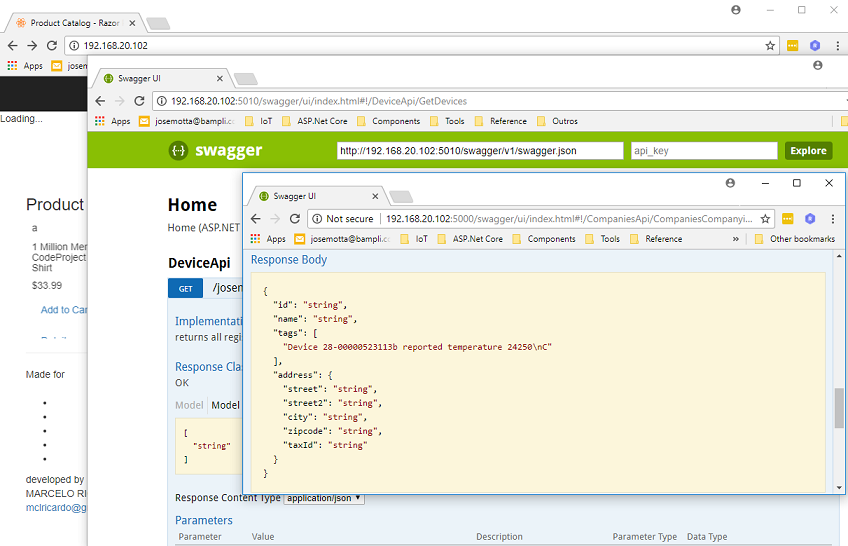Open Tools folder in middle window bookmarks
Viewport: 848px width, 546px height.
[x=447, y=121]
